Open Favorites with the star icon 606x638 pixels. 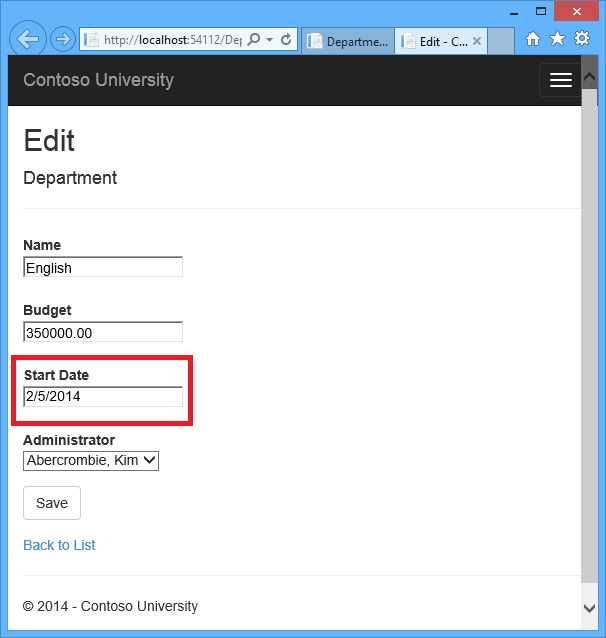coord(557,39)
